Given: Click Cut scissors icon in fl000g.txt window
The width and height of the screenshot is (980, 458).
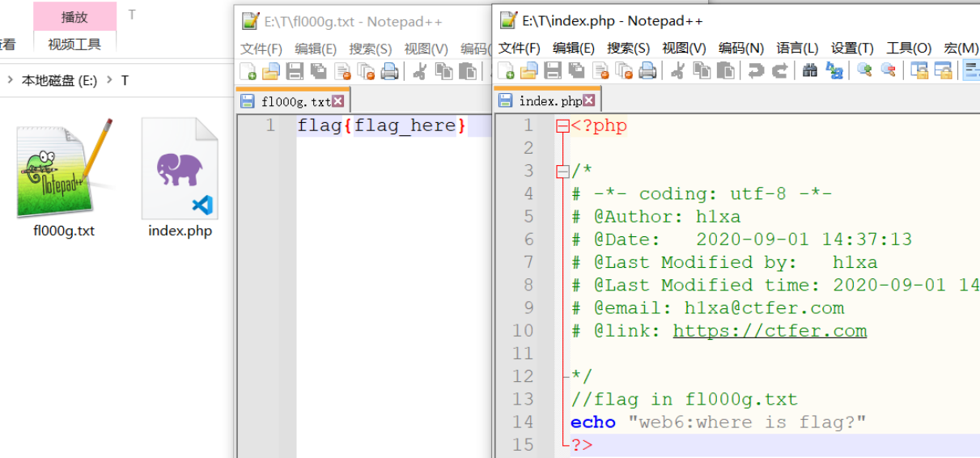Looking at the screenshot, I should pyautogui.click(x=420, y=71).
